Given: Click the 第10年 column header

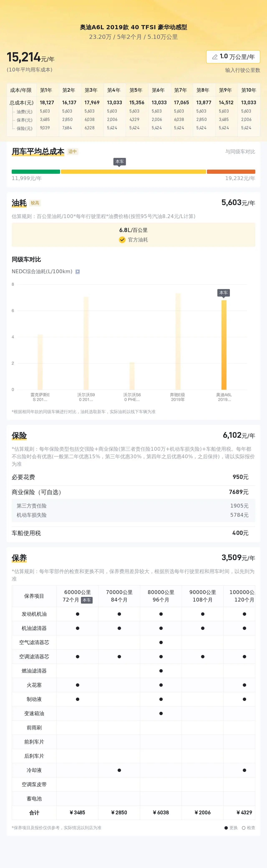Looking at the screenshot, I should click(248, 90).
